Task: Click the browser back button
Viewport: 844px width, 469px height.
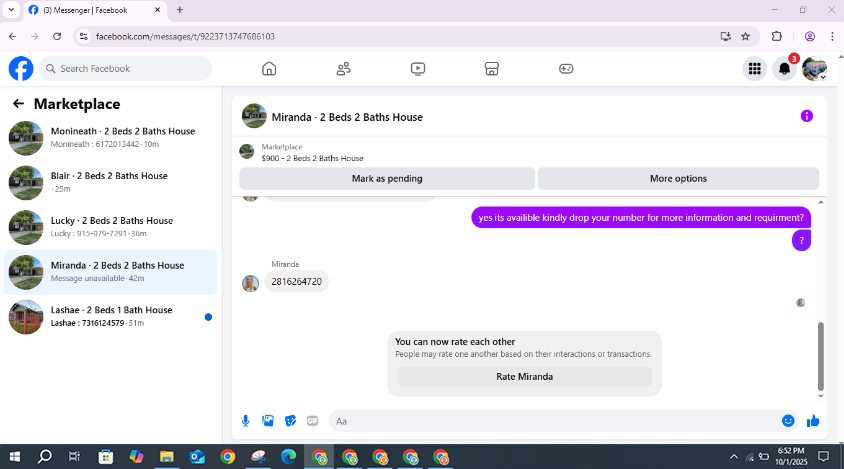Action: [x=12, y=37]
